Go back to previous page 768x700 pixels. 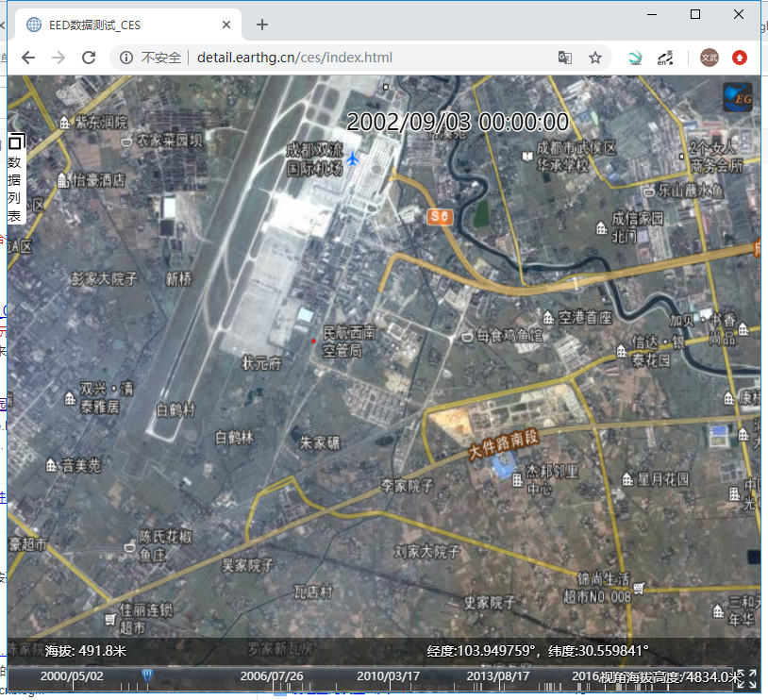click(28, 58)
